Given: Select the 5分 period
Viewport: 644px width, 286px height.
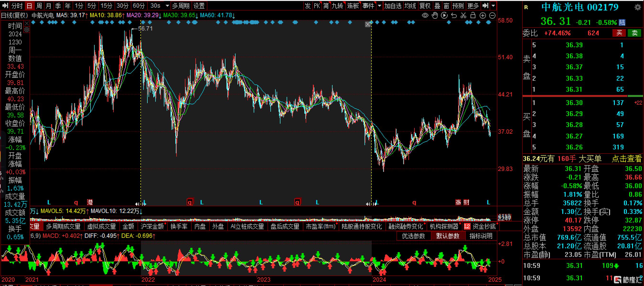Looking at the screenshot, I should [x=91, y=5].
